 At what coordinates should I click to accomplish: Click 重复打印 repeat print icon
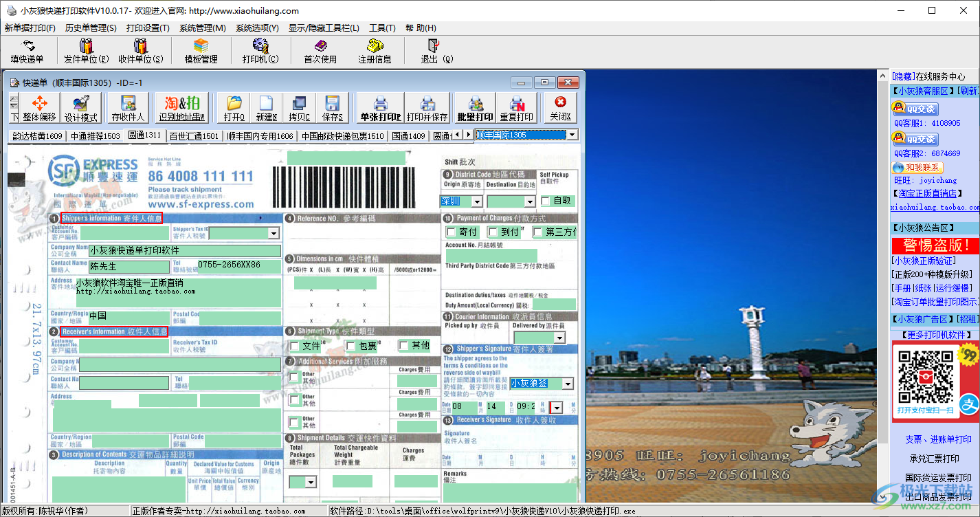coord(517,109)
